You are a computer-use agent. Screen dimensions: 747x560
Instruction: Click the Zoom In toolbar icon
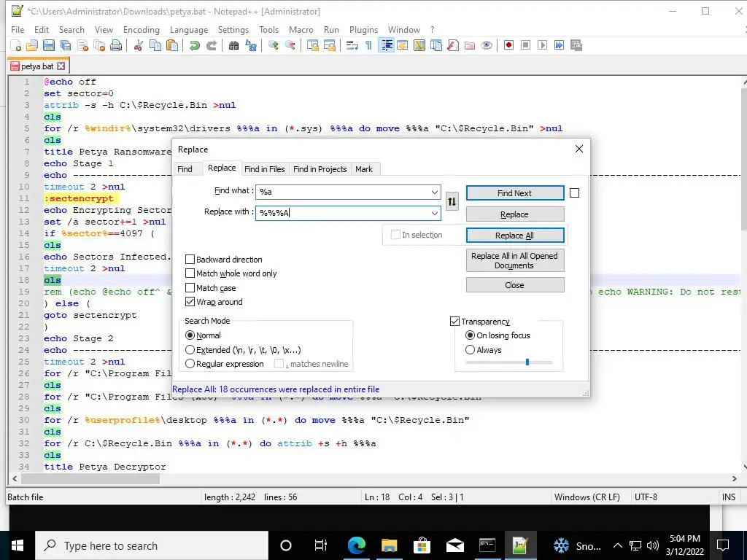coord(273,46)
